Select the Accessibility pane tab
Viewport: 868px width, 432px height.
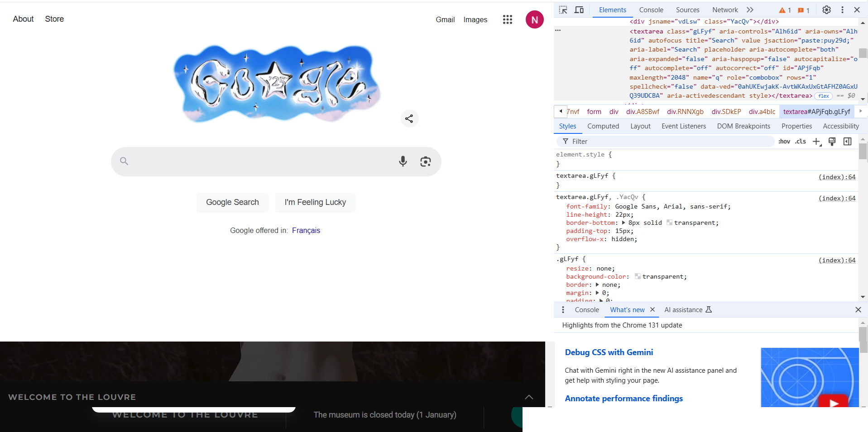click(841, 126)
